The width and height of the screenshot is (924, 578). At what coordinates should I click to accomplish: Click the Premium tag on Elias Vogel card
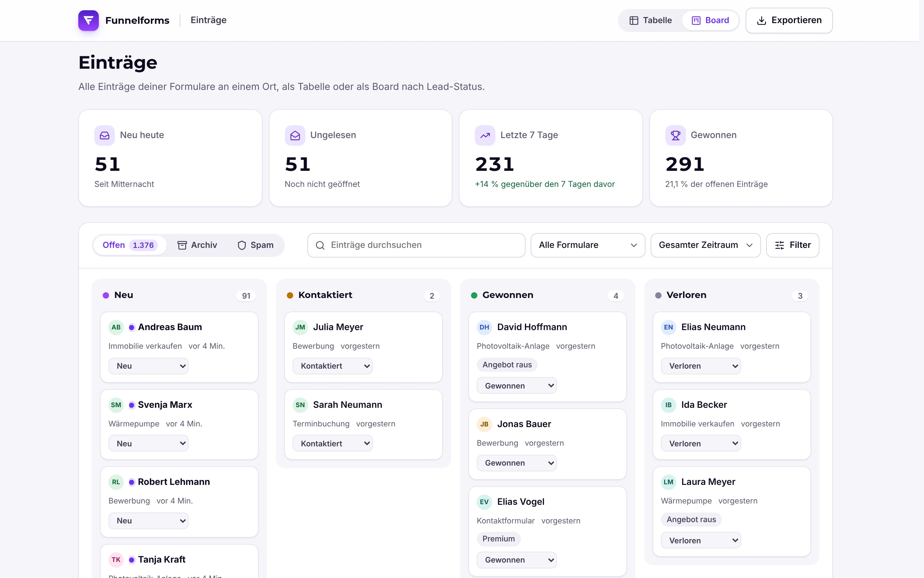[498, 539]
